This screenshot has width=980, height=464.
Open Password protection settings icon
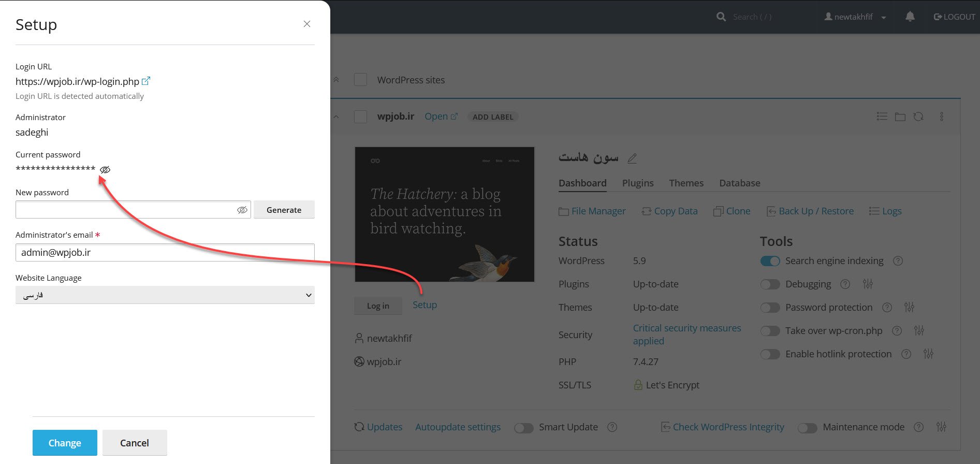click(x=909, y=307)
